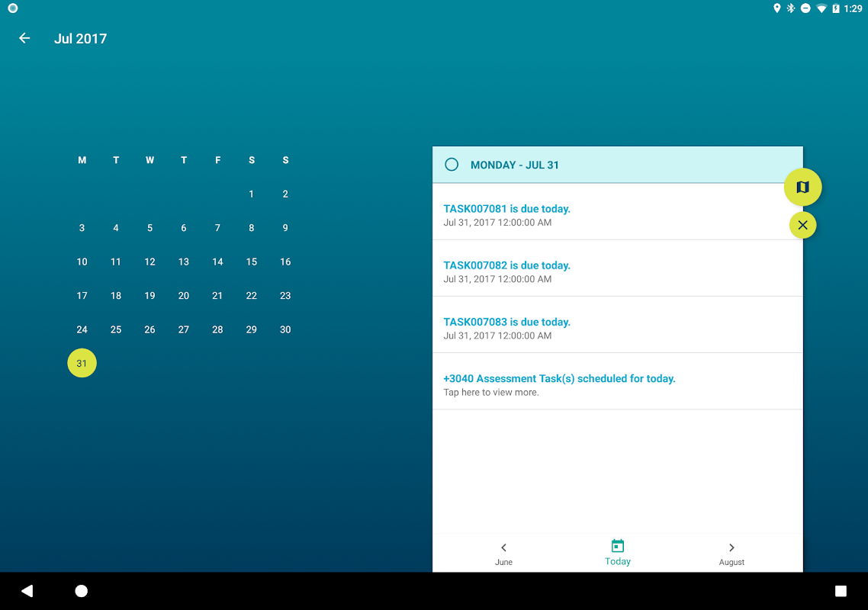The height and width of the screenshot is (610, 868).
Task: Choose the 15th on the calendar
Action: click(251, 262)
